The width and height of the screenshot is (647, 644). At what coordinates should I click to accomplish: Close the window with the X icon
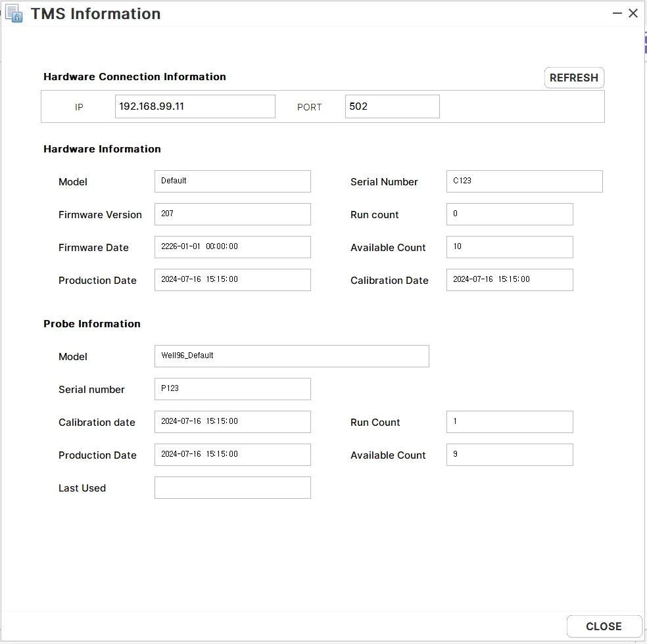click(633, 14)
